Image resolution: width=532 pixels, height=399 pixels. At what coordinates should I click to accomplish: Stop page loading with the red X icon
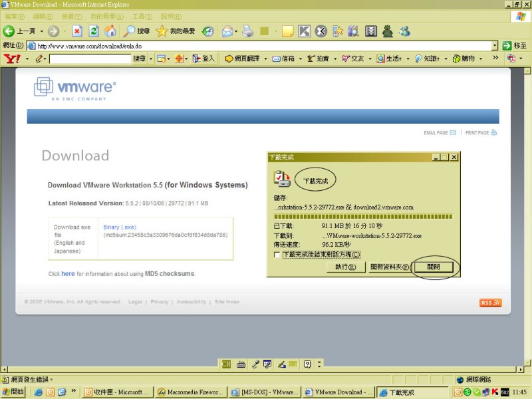point(77,31)
